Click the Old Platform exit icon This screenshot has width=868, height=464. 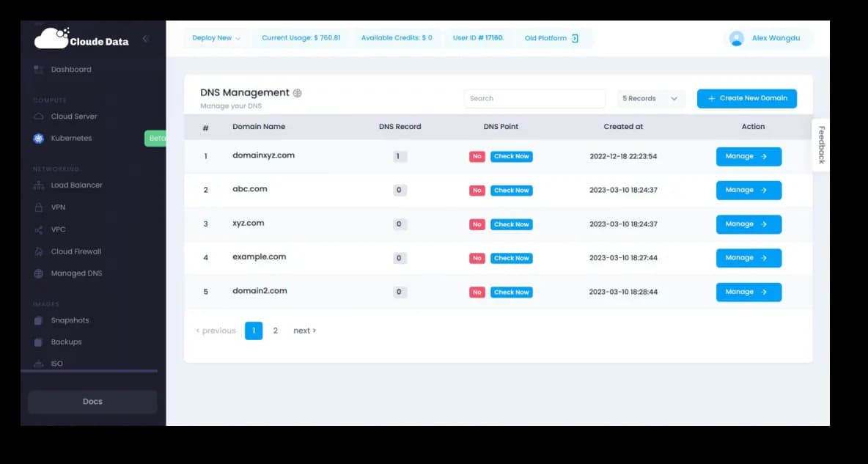point(575,38)
